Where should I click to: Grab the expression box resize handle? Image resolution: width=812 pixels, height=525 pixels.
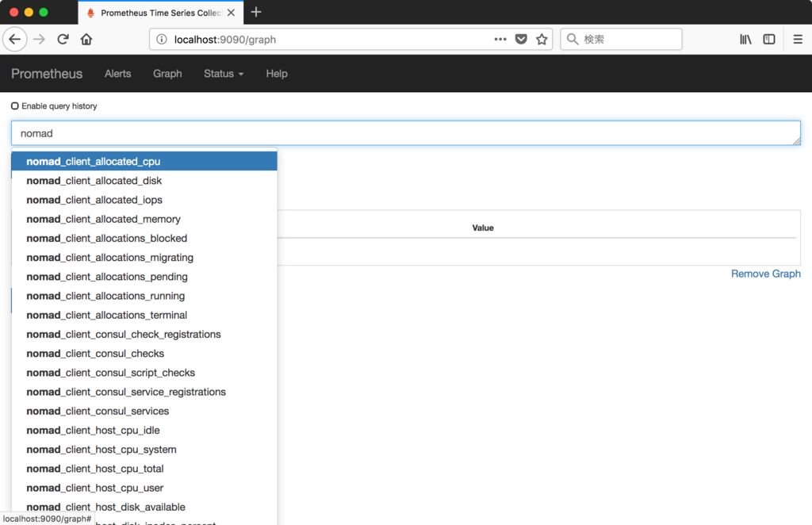click(796, 141)
